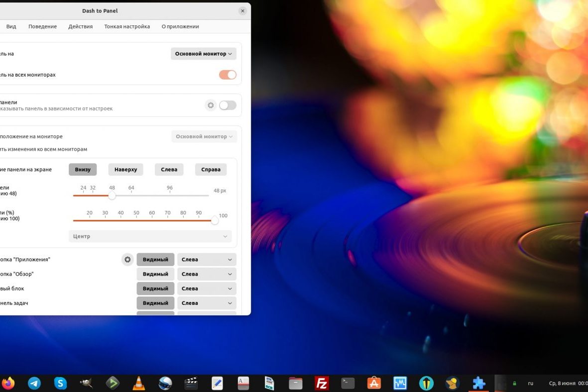This screenshot has height=392, width=588.
Task: Open the Тонкая настройка tab
Action: tap(127, 26)
